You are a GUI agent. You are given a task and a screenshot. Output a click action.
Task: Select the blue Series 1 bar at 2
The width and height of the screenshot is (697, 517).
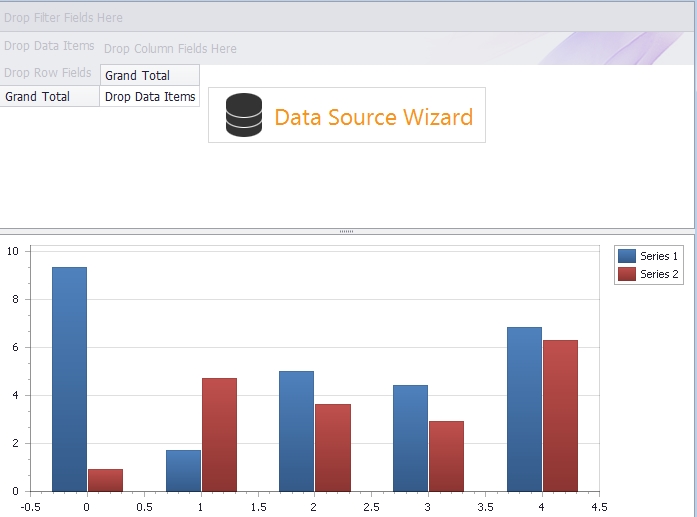[296, 431]
